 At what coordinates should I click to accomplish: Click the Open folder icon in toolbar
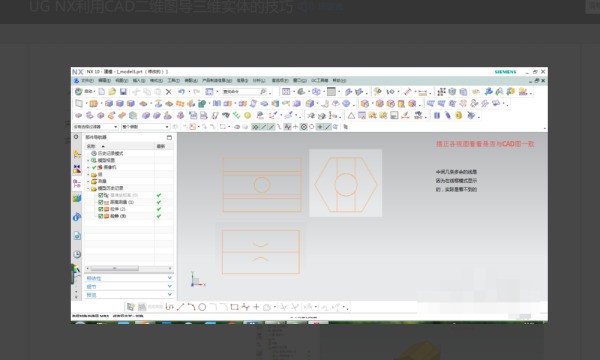click(x=112, y=92)
